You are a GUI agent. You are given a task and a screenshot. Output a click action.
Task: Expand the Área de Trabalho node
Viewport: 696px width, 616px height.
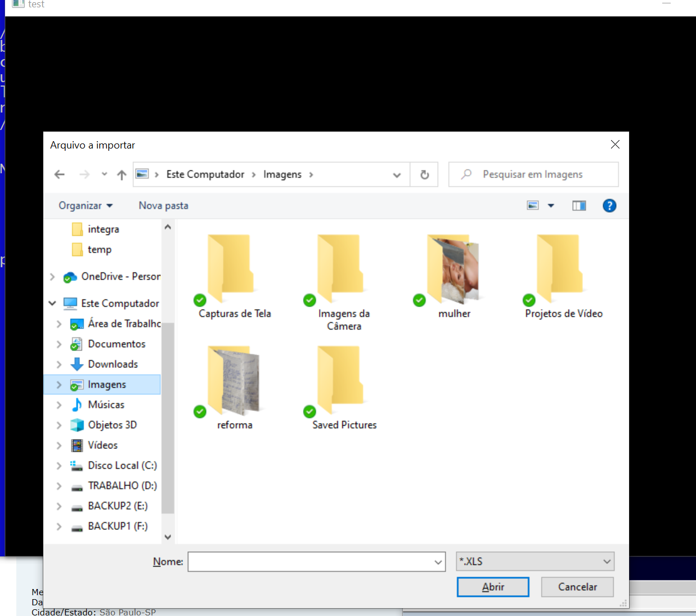(x=59, y=324)
